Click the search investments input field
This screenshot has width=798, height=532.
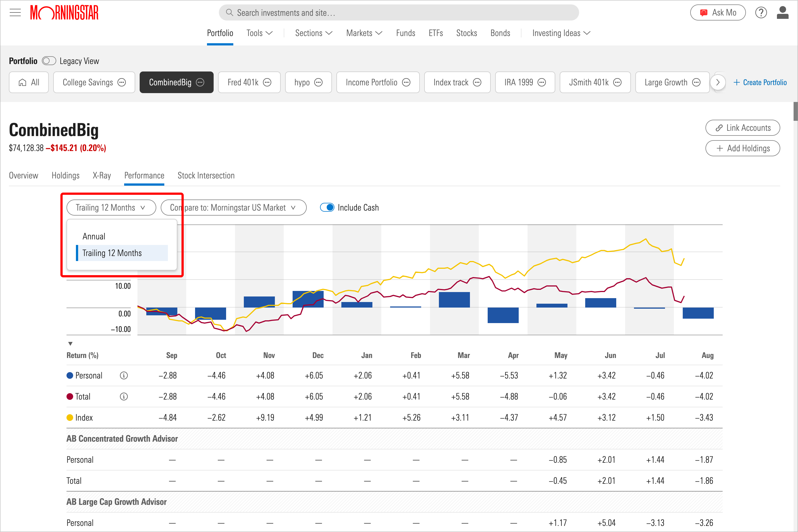click(x=399, y=12)
